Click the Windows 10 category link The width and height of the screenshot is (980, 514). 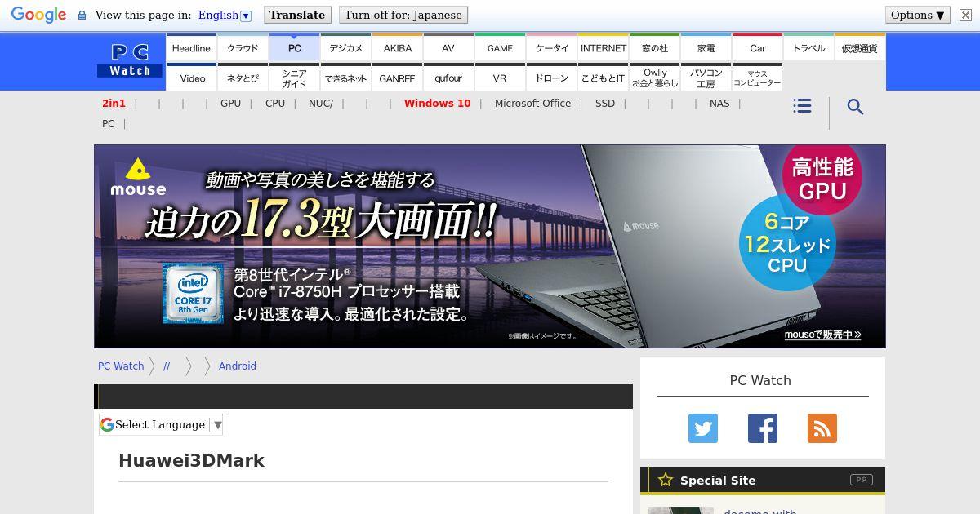point(437,104)
